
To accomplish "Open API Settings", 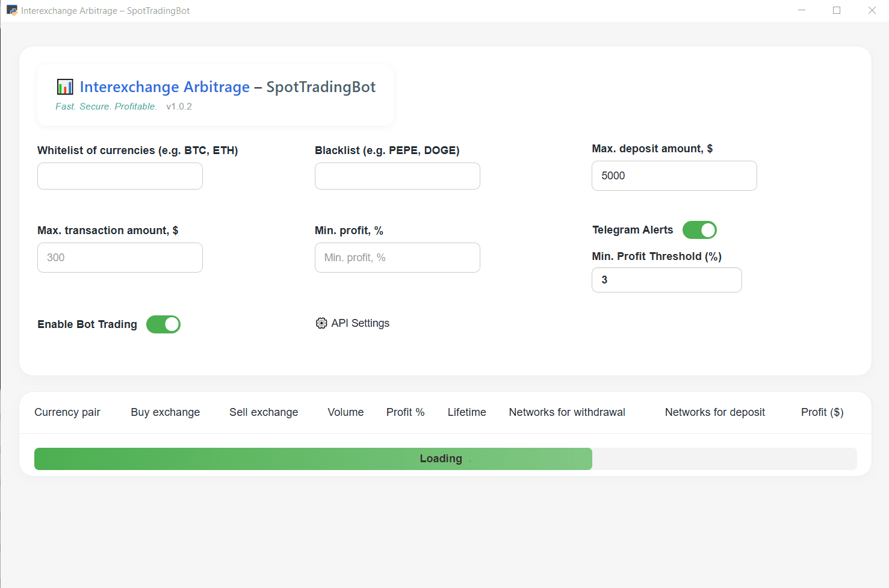I will tap(360, 323).
